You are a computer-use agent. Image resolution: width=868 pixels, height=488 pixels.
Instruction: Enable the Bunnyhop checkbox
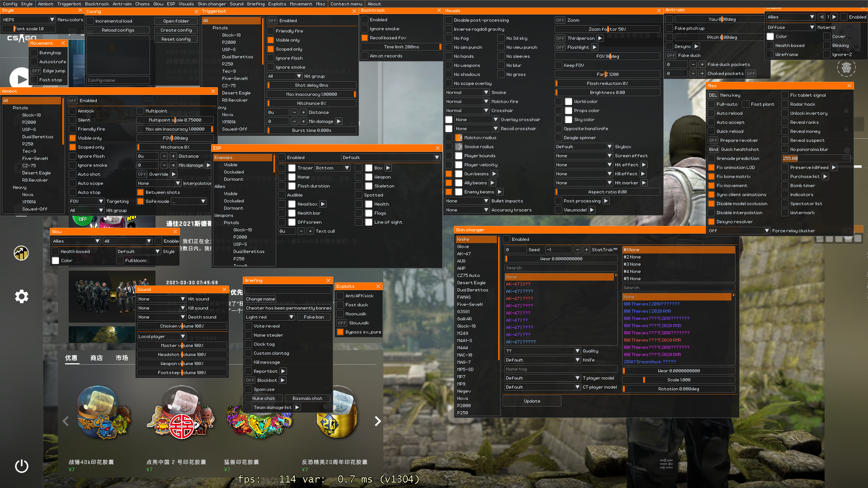tap(34, 53)
